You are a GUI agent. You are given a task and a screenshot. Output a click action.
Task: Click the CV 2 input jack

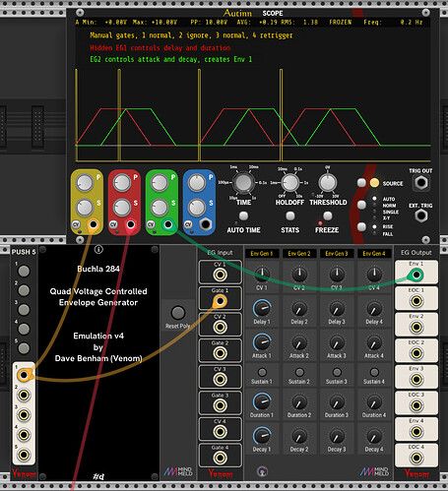coord(220,328)
